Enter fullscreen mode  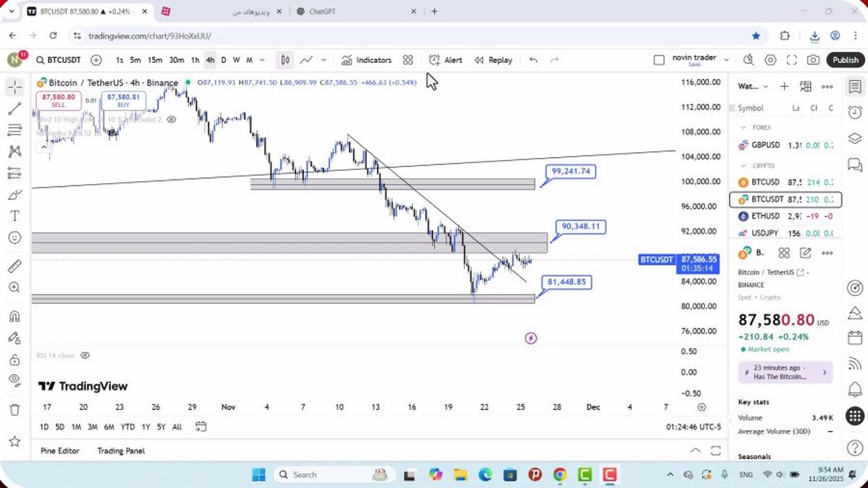click(792, 60)
